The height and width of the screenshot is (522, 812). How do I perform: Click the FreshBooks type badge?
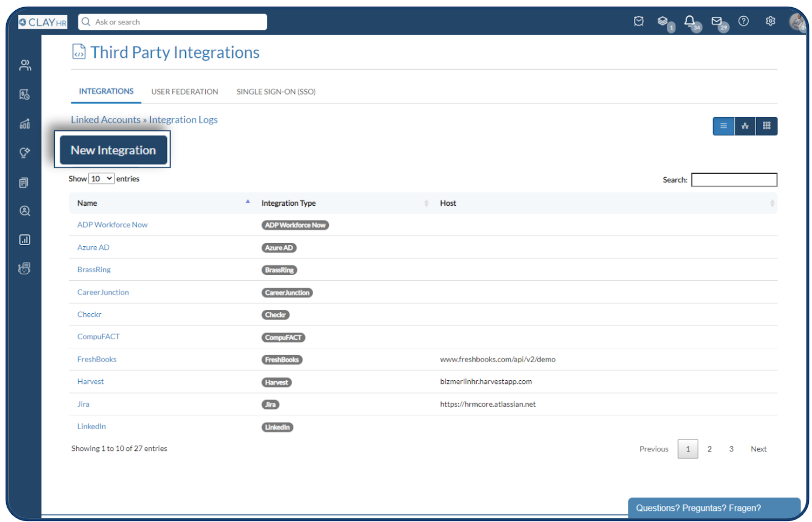pos(282,360)
